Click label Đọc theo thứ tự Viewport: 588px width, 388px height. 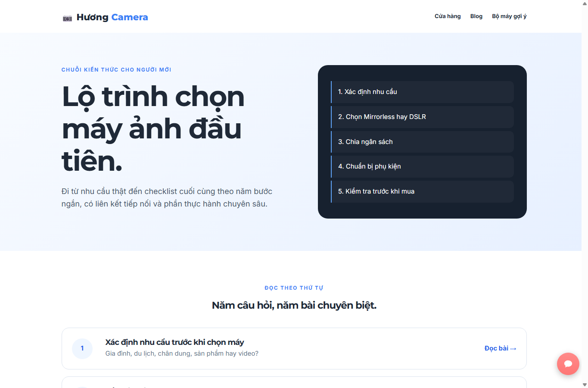(x=294, y=288)
